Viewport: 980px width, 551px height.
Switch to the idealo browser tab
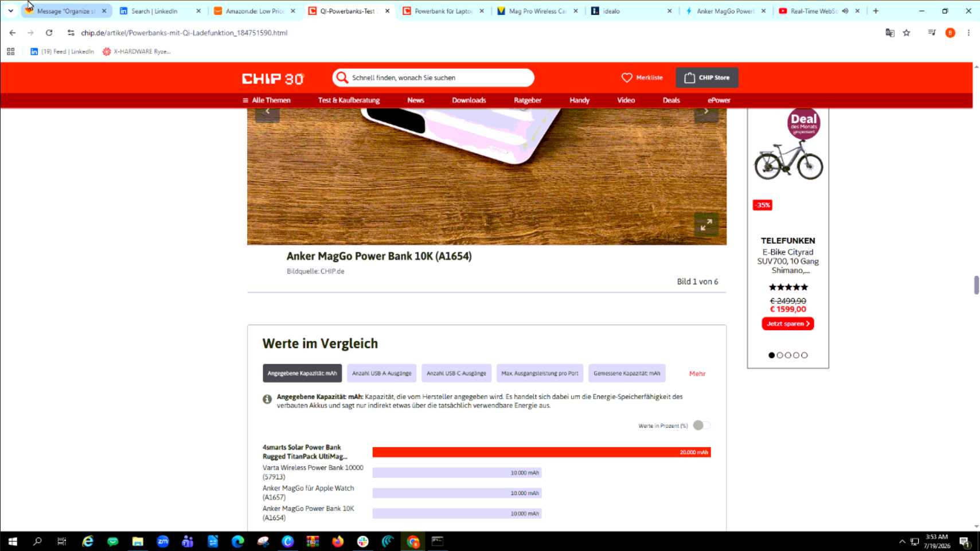pos(632,11)
